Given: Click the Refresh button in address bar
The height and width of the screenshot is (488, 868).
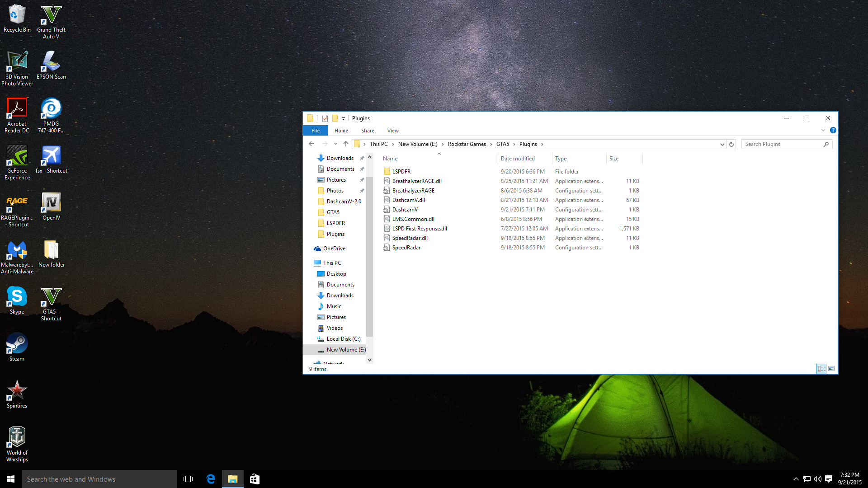Looking at the screenshot, I should click(x=731, y=144).
